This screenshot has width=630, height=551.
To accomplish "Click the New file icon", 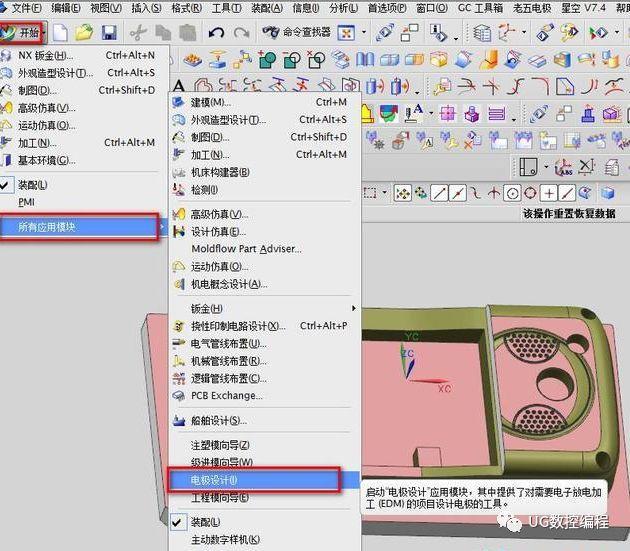I will pyautogui.click(x=60, y=32).
